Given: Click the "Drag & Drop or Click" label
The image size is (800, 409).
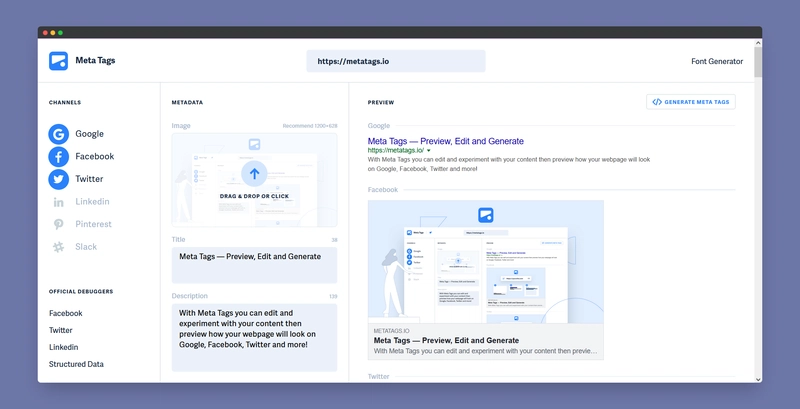Looking at the screenshot, I should 254,196.
